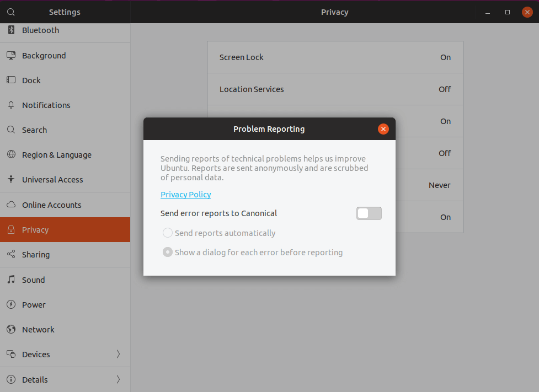Open the Screen Lock setting row

coord(335,57)
